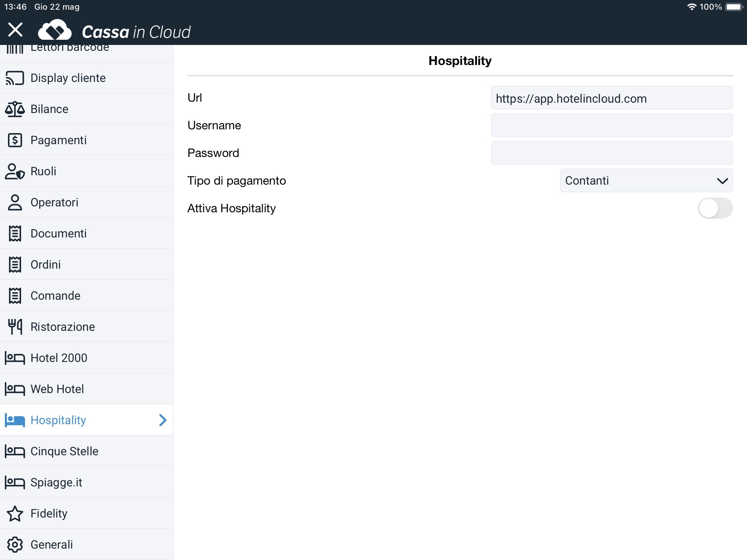Open the Spiagge.it integration settings
Viewport: 747px width, 560px height.
coord(56,483)
